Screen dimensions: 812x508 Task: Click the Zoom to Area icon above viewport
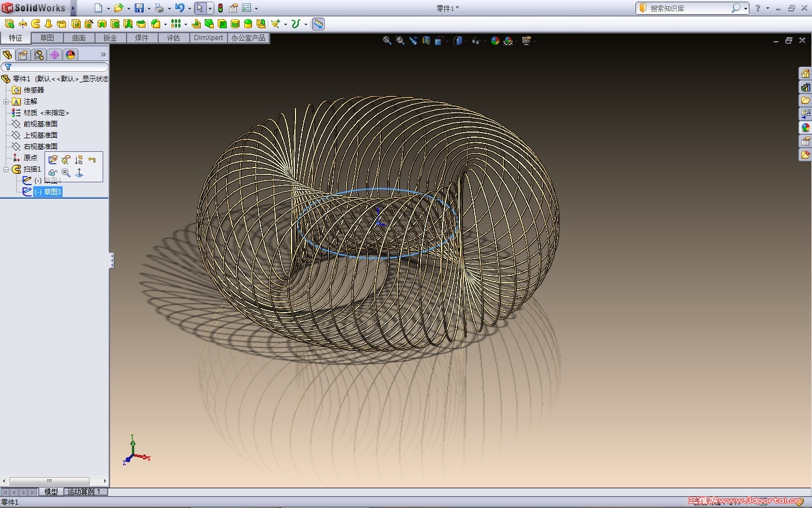coord(400,41)
